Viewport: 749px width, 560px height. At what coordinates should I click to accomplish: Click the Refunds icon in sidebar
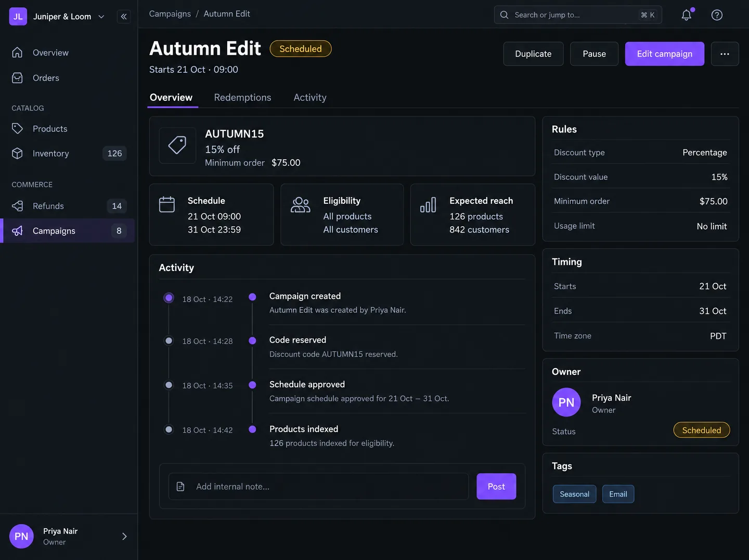[x=17, y=206]
